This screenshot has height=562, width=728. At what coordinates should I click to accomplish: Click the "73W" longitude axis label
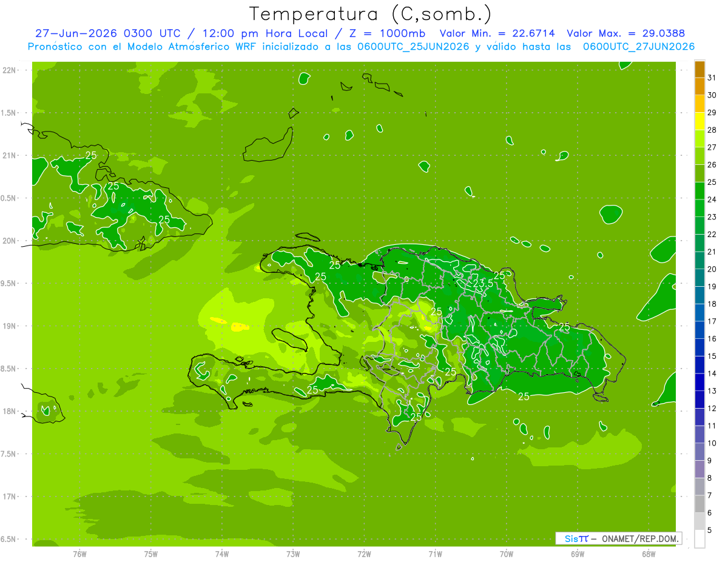(293, 554)
